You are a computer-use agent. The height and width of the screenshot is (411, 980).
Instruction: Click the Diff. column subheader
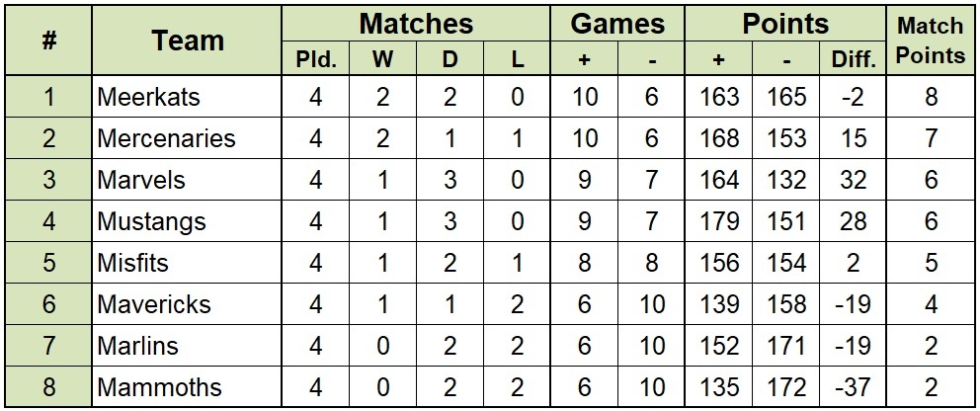[854, 58]
